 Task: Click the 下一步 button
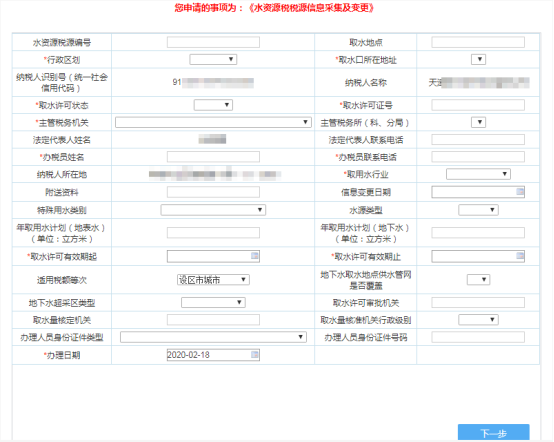[x=494, y=432]
